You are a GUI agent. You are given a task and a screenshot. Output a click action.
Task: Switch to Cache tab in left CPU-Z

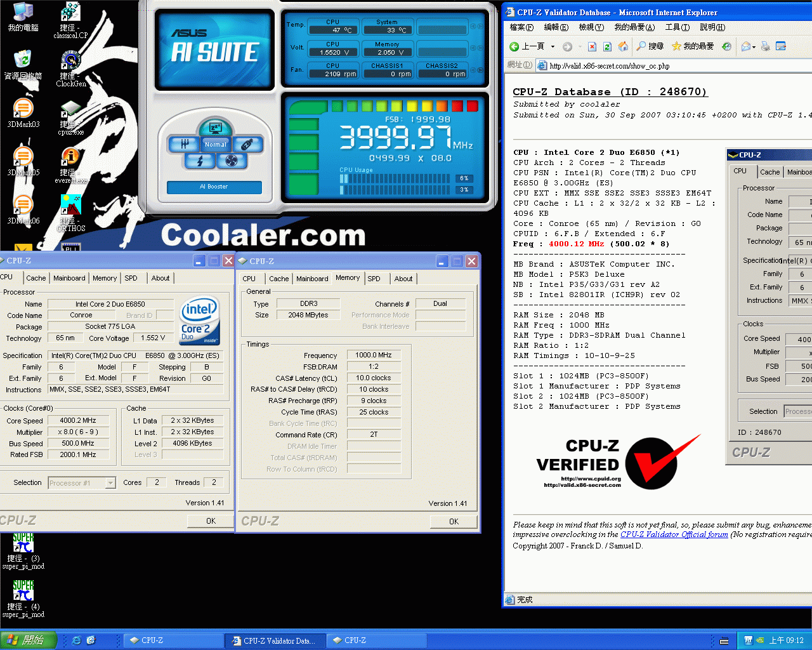pos(36,278)
